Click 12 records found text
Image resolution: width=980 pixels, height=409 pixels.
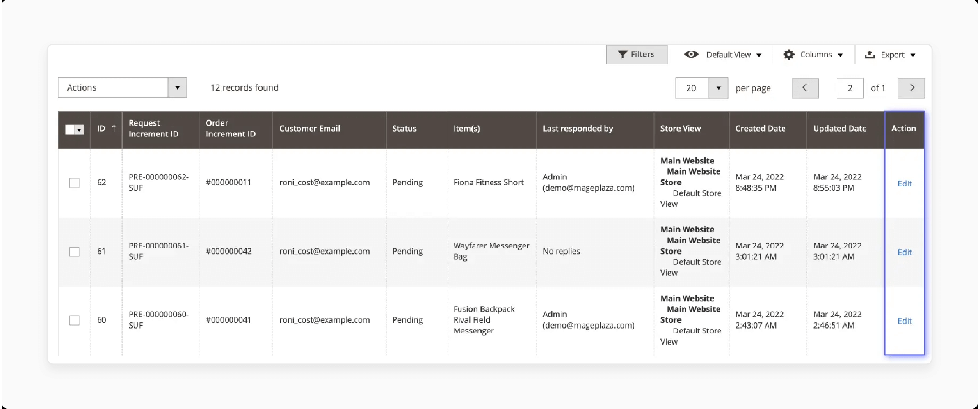coord(244,87)
